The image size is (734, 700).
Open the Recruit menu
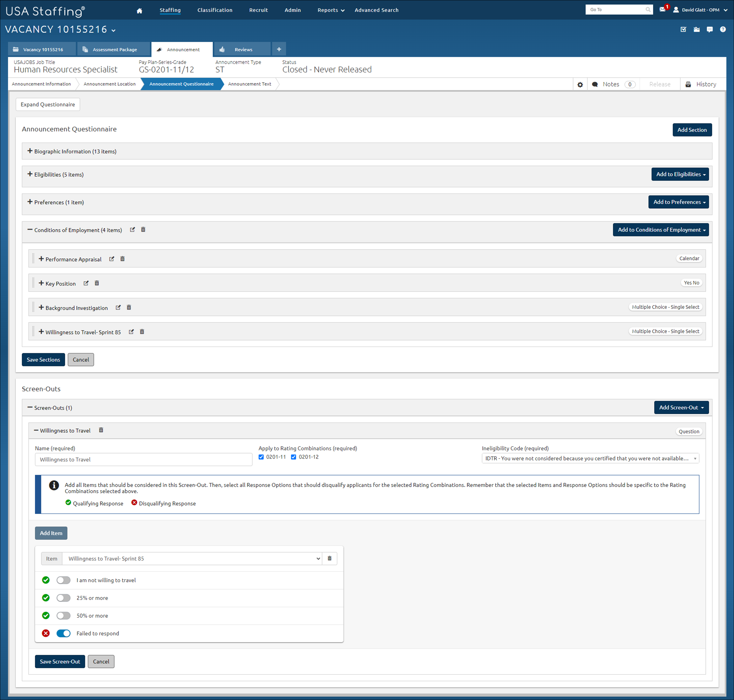point(258,10)
